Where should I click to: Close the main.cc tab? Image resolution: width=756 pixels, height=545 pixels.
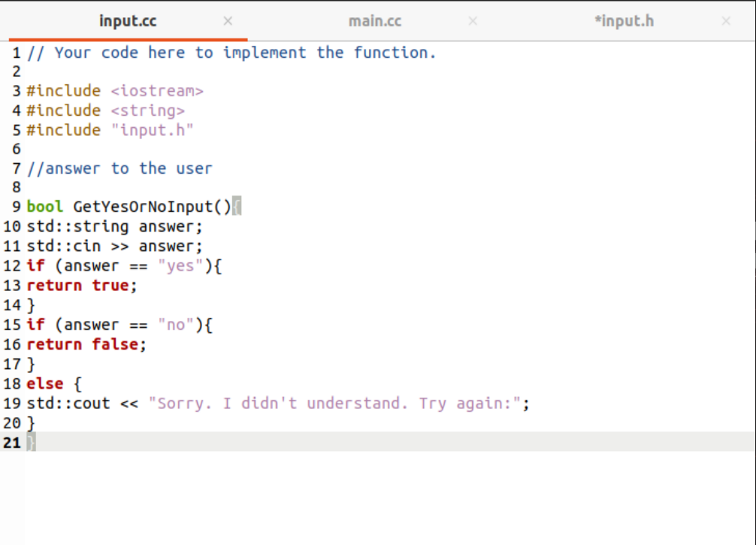pos(473,21)
